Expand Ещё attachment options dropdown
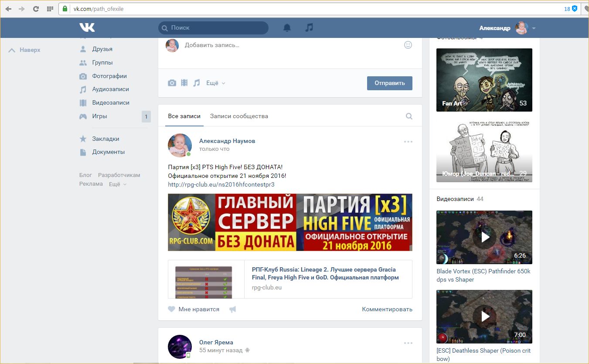 (215, 83)
